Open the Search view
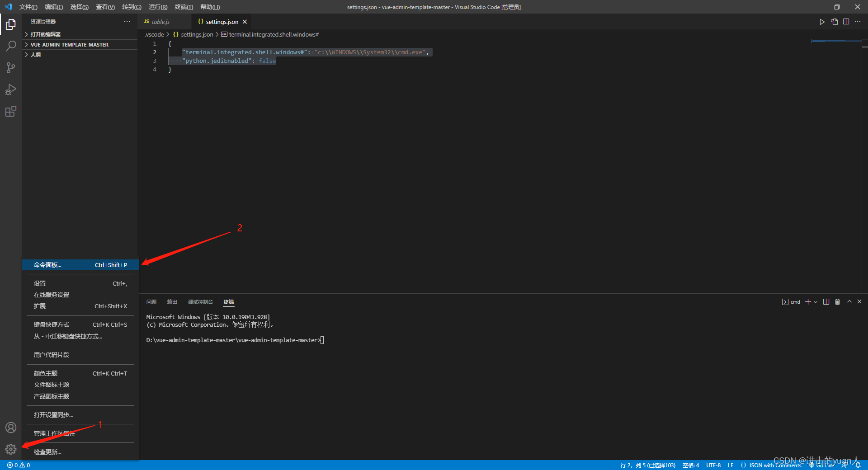Screen dimensions: 868x470 pos(11,46)
